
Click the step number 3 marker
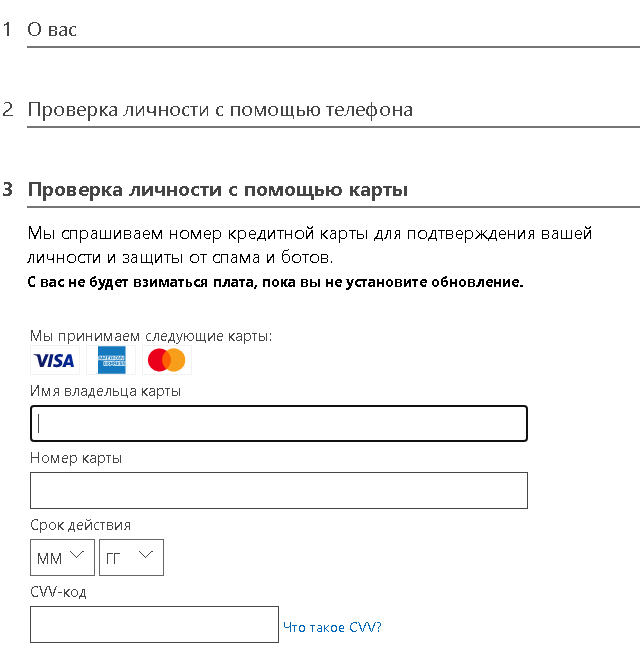(8, 190)
